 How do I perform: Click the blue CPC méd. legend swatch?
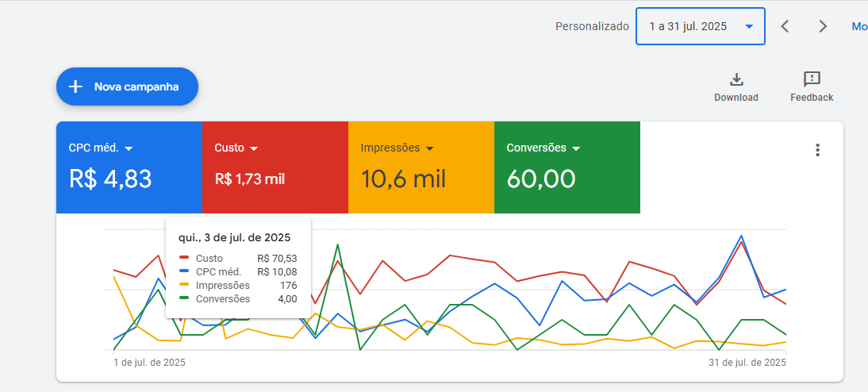[184, 271]
